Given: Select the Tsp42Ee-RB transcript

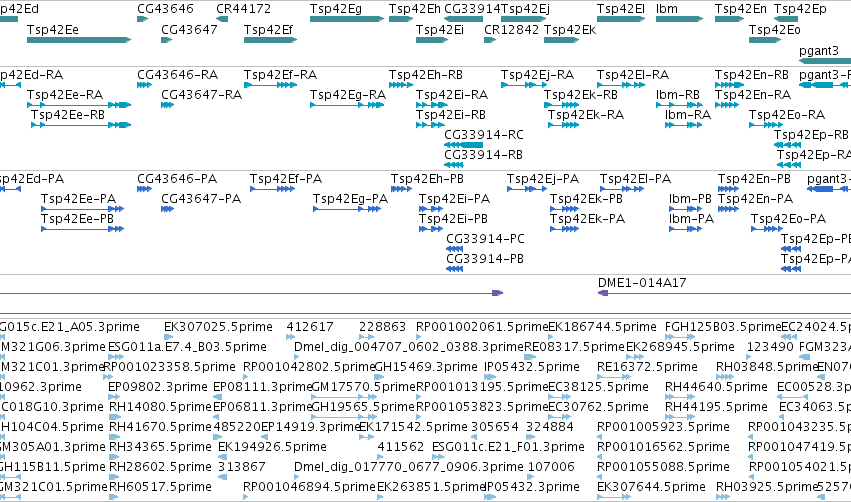Looking at the screenshot, I should click(81, 125).
